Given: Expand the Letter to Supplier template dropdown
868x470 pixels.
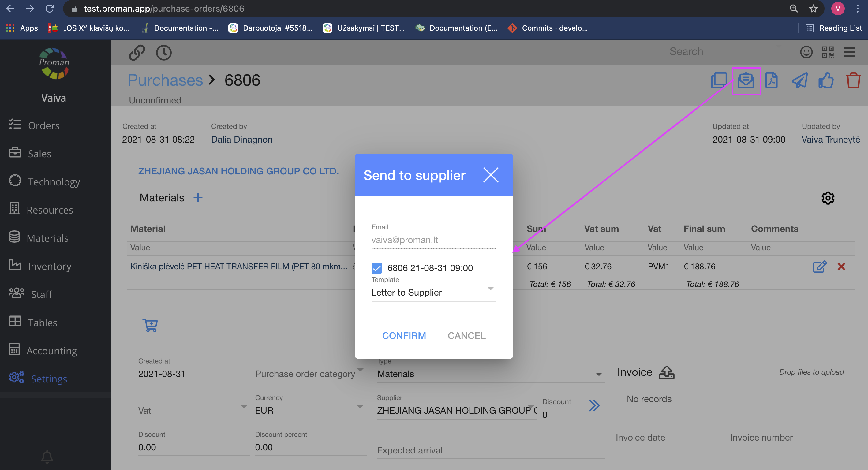Looking at the screenshot, I should (490, 289).
